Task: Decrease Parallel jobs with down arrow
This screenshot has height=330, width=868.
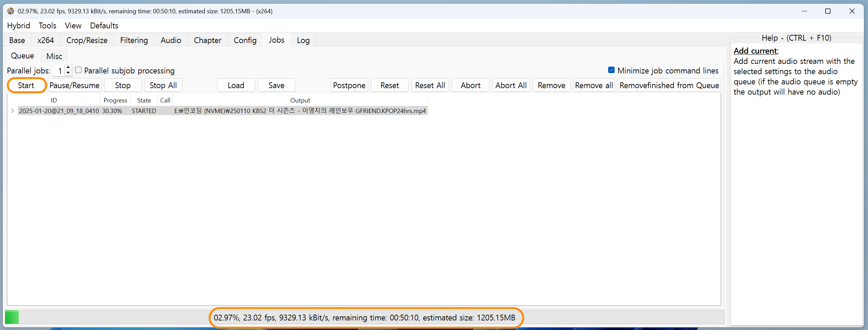Action: (68, 73)
